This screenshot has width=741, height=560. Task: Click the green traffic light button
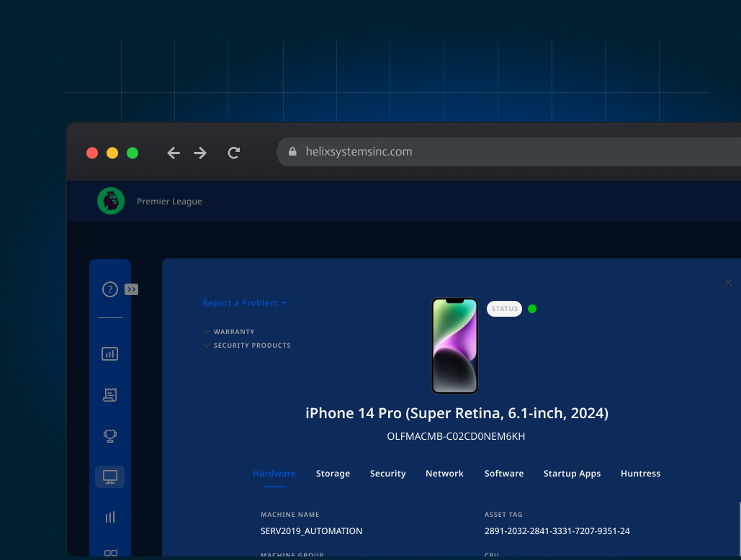point(133,153)
